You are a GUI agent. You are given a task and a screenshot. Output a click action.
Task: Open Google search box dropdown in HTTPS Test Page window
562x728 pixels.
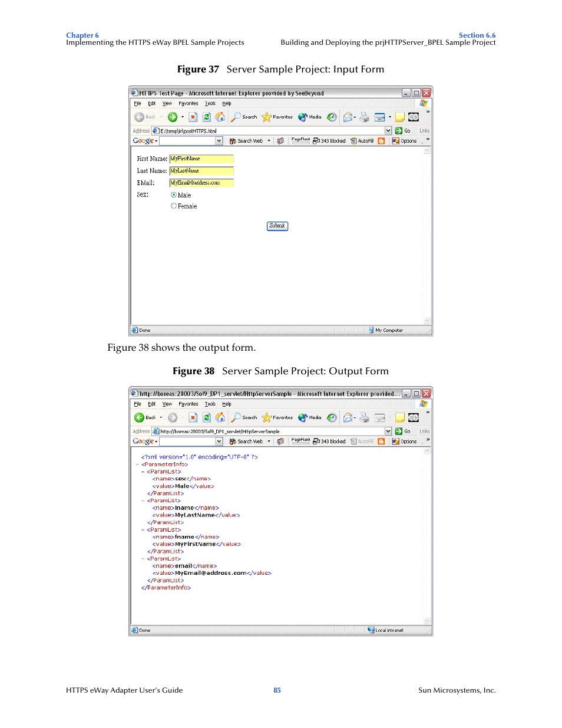click(219, 141)
